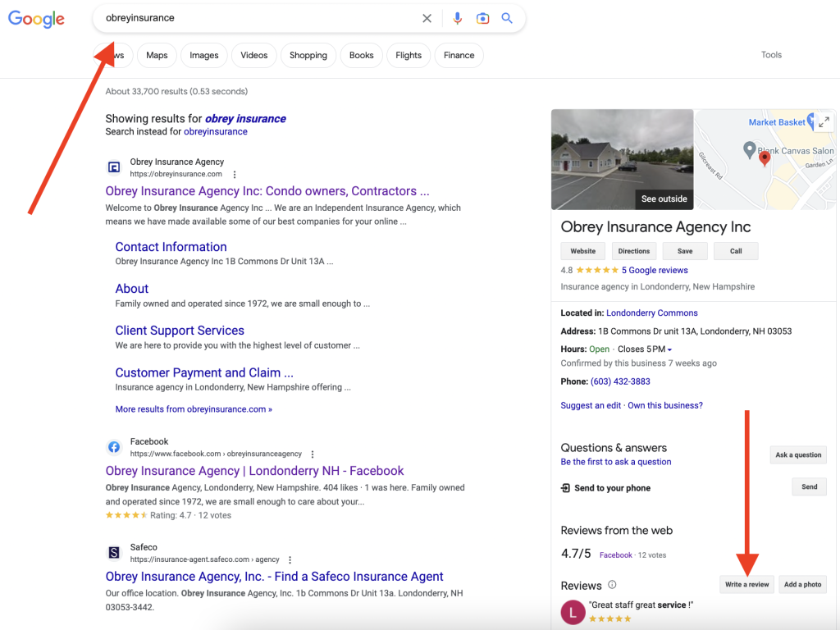Viewport: 840px width, 630px height.
Task: Open the 5 Google reviews link
Action: tap(655, 270)
